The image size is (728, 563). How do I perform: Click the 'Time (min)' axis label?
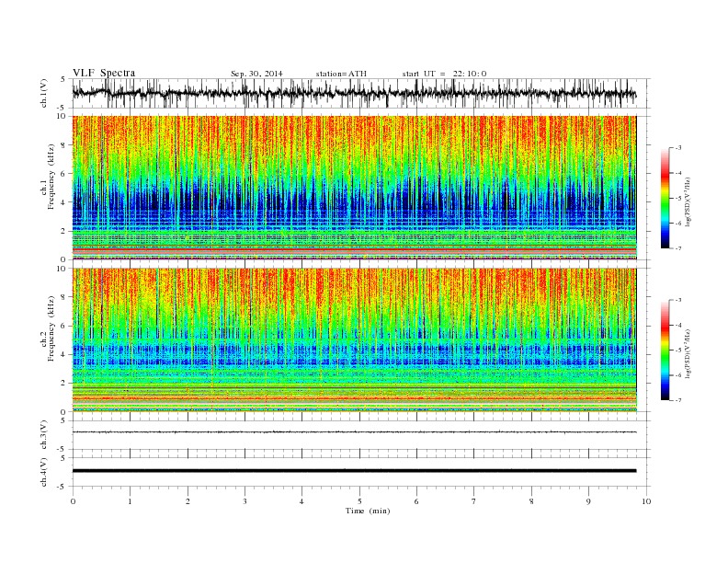click(x=368, y=511)
